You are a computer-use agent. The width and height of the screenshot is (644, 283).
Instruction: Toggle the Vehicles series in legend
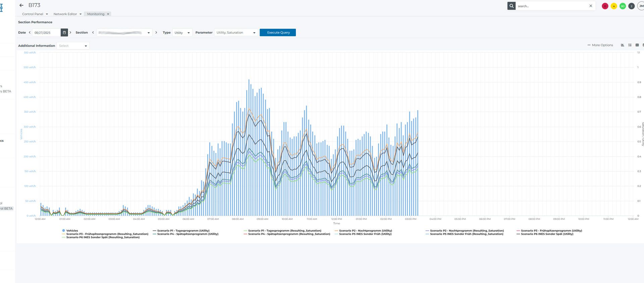[x=72, y=231]
